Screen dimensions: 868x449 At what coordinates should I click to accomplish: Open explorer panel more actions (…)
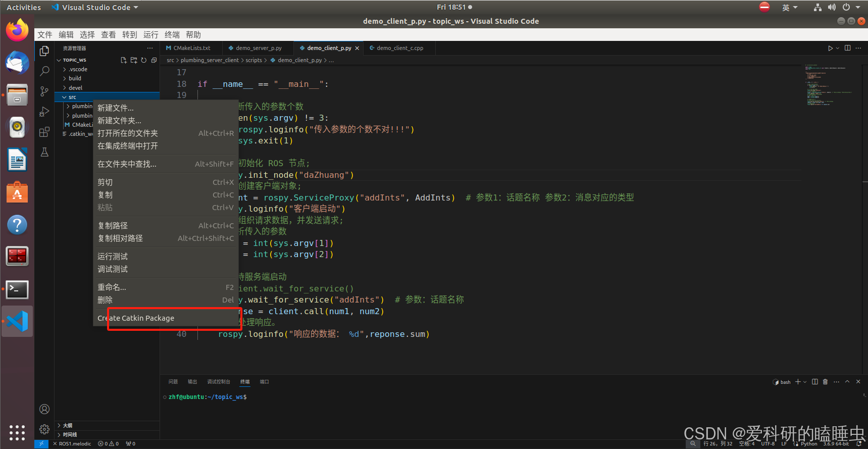pos(150,48)
